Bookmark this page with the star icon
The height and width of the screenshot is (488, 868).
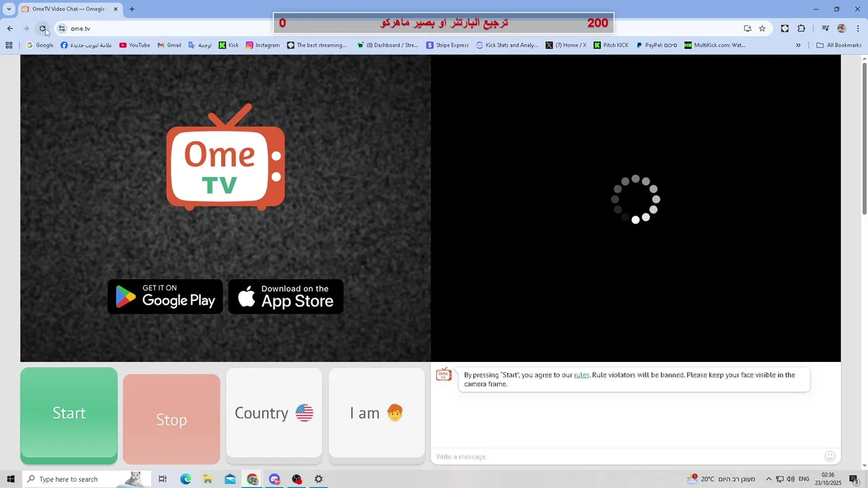pyautogui.click(x=762, y=28)
